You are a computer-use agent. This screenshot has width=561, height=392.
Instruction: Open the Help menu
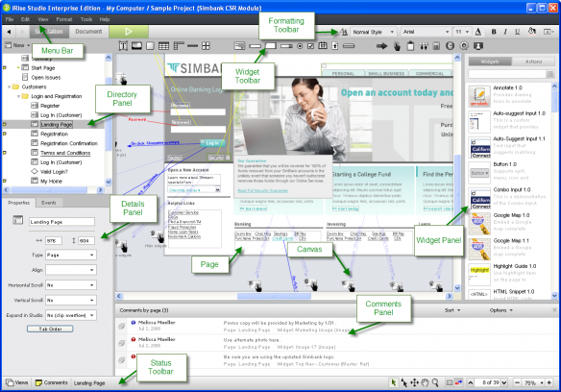click(105, 19)
